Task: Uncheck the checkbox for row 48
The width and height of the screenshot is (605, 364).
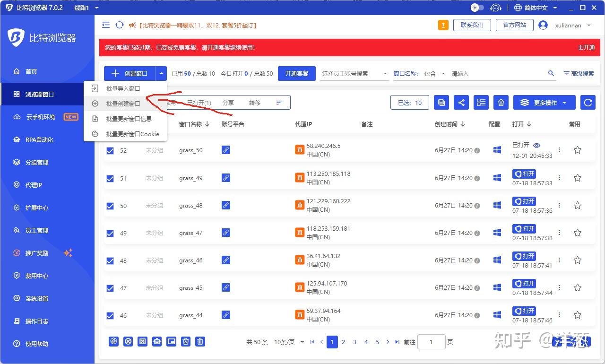Action: coord(110,261)
